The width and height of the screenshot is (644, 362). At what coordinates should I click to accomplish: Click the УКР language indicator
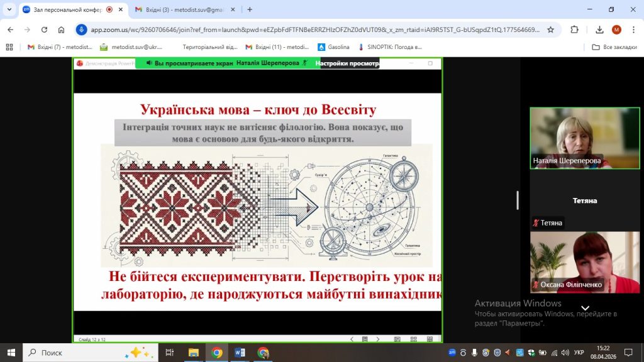579,353
